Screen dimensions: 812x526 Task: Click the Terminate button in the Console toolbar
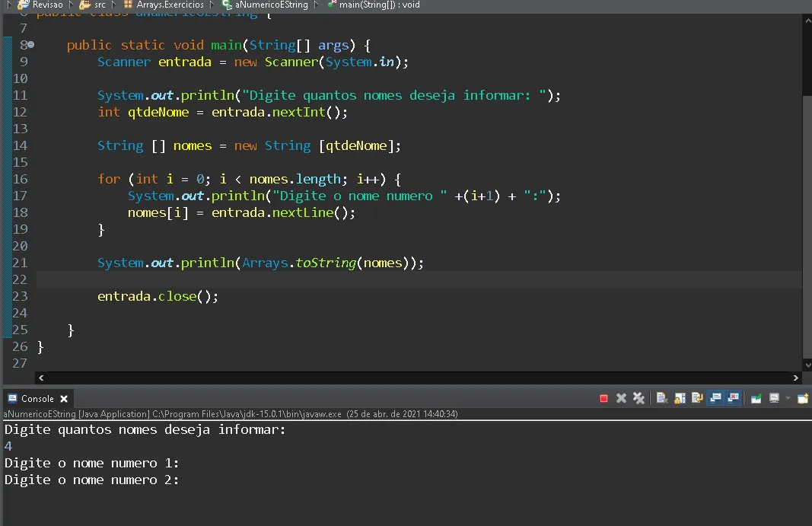(x=603, y=397)
